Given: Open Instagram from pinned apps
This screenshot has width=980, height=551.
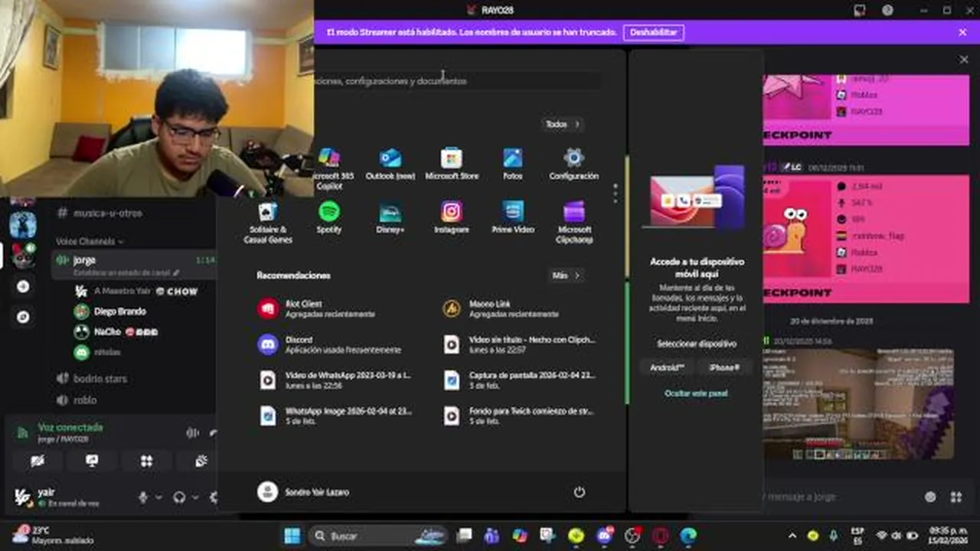Looking at the screenshot, I should point(452,217).
